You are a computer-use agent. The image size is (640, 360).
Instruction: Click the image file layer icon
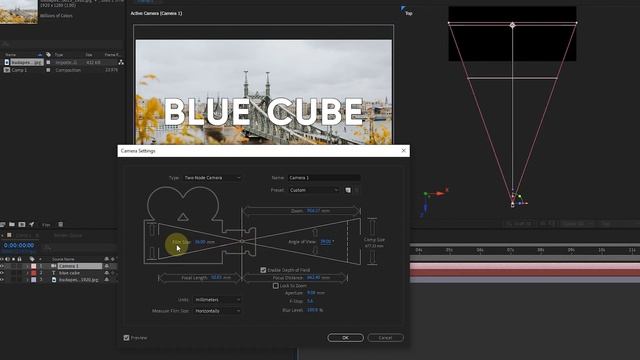(53, 280)
